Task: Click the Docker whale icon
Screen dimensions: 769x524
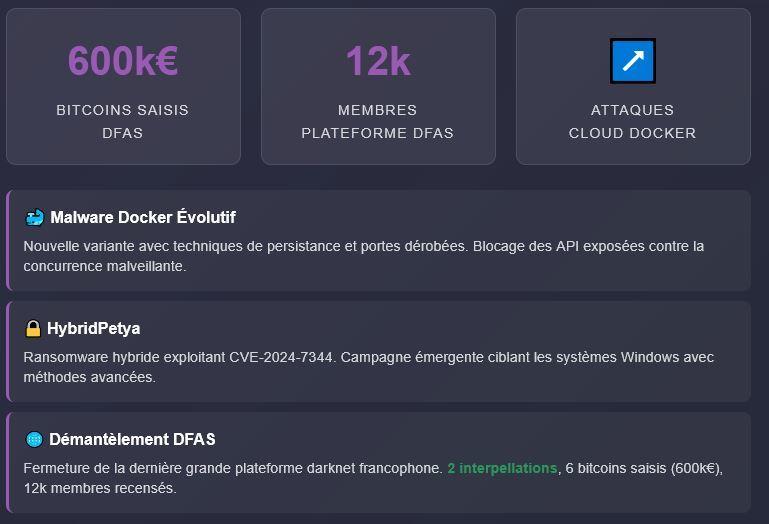Action: (x=35, y=217)
